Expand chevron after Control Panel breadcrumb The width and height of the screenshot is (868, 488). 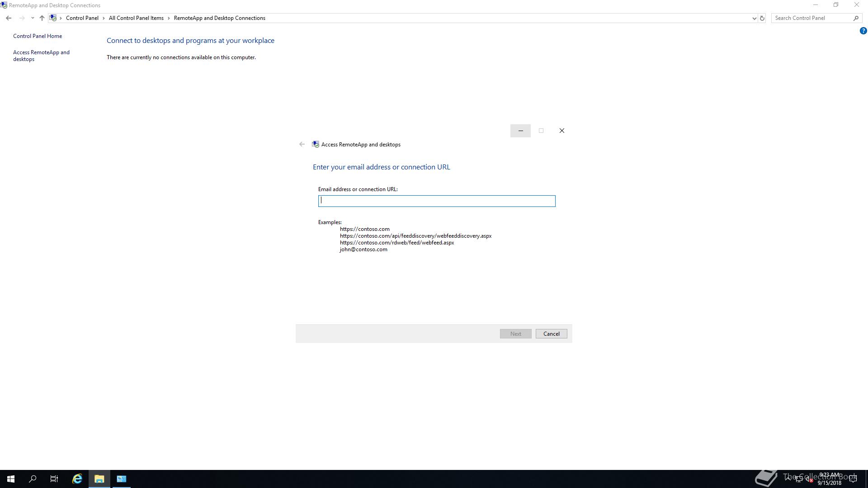coord(104,18)
